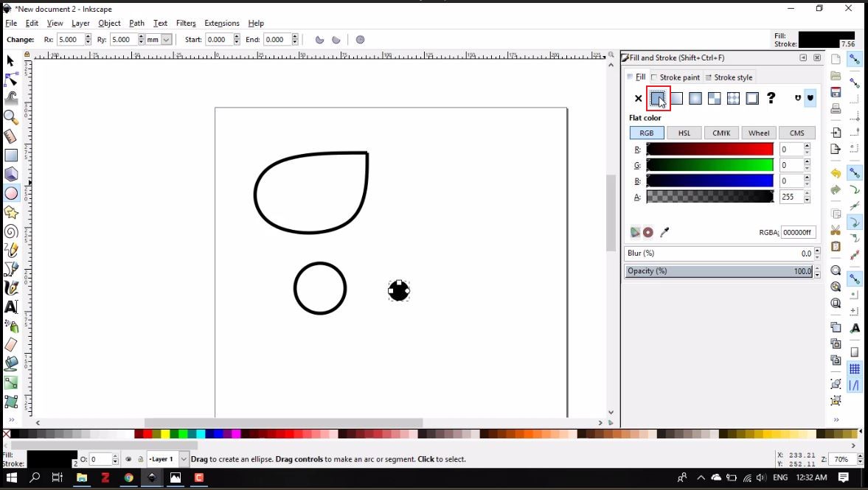Choose Flat color fill button

658,99
